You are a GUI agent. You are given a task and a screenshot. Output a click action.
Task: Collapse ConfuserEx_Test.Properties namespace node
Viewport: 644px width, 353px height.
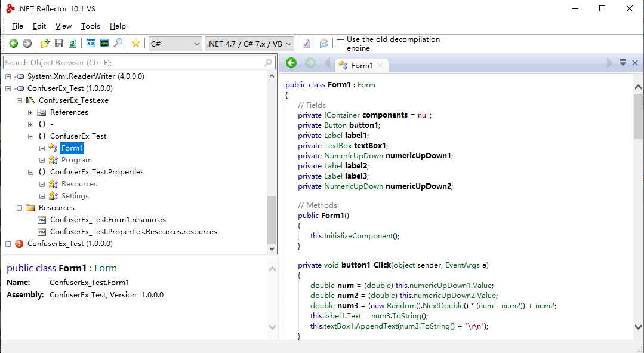pos(30,172)
